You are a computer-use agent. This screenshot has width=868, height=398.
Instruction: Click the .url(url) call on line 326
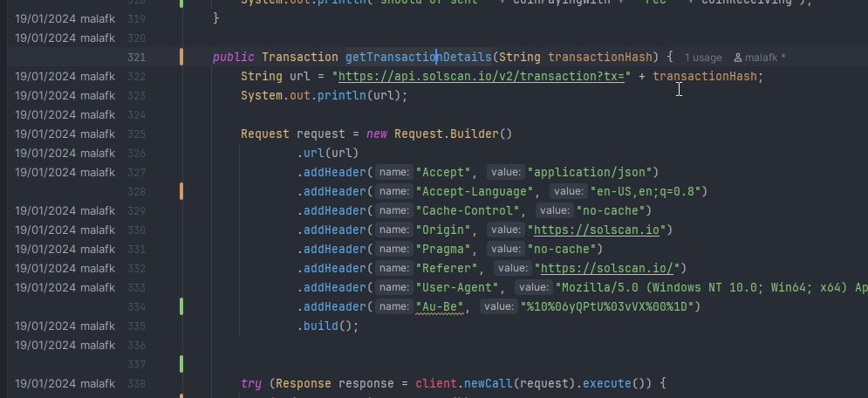[328, 154]
